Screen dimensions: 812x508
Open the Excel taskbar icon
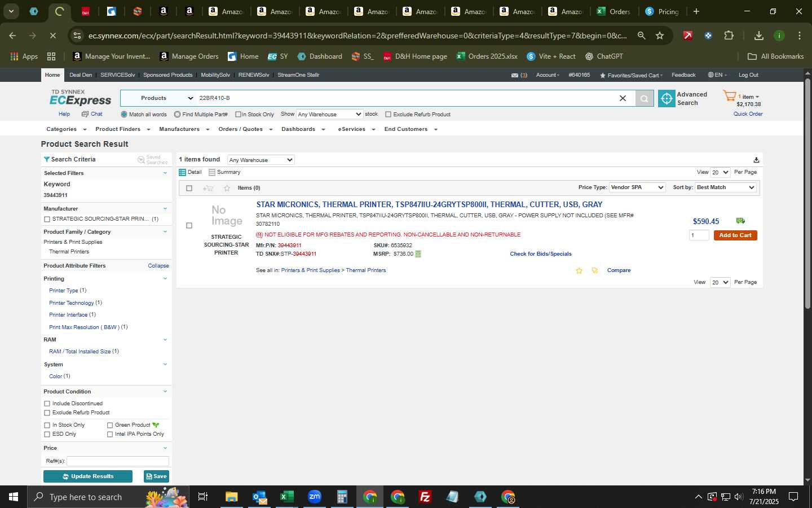286,497
